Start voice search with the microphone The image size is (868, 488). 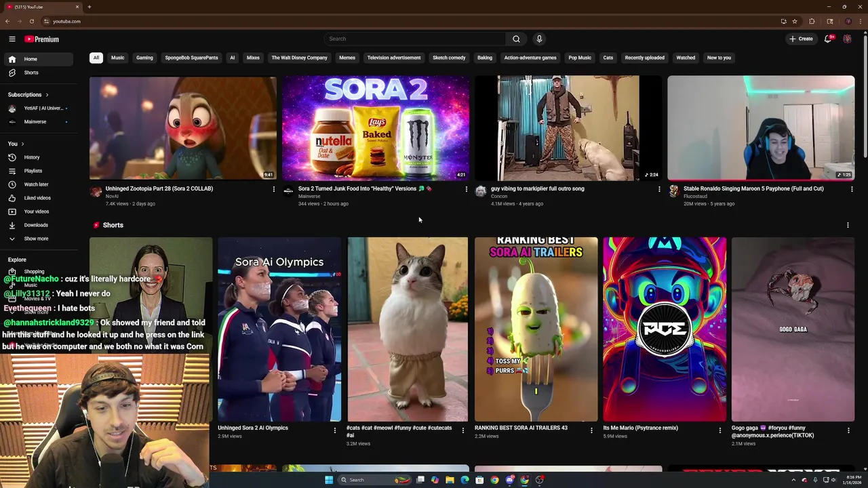(x=539, y=39)
